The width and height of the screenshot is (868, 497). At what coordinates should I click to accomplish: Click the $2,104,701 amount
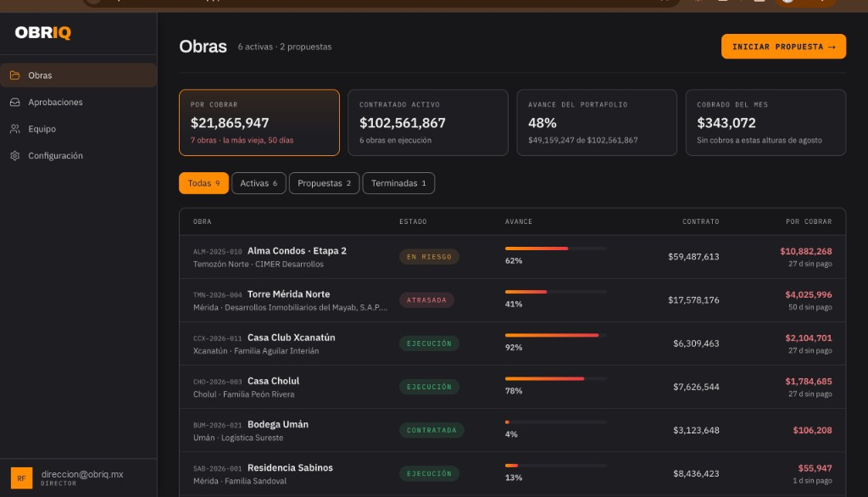pos(808,338)
